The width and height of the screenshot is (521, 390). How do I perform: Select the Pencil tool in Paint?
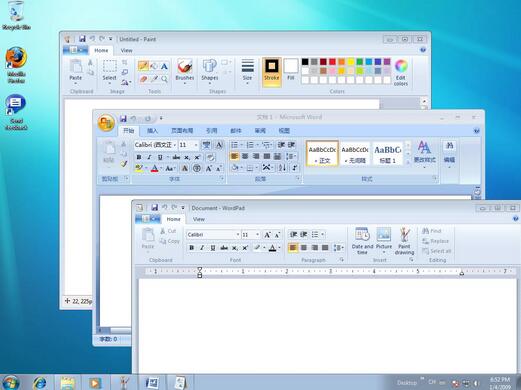click(x=143, y=66)
